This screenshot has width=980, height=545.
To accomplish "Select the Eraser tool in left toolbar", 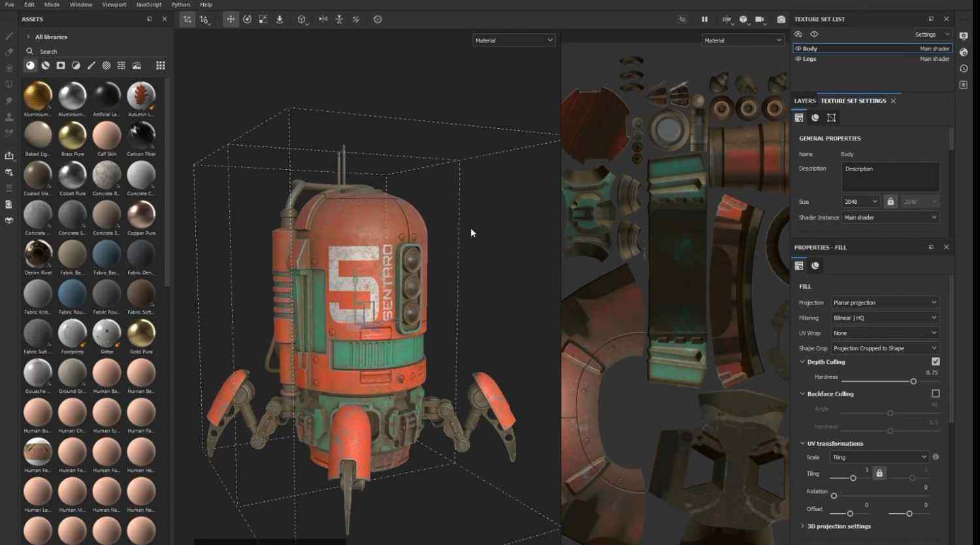I will [x=9, y=52].
